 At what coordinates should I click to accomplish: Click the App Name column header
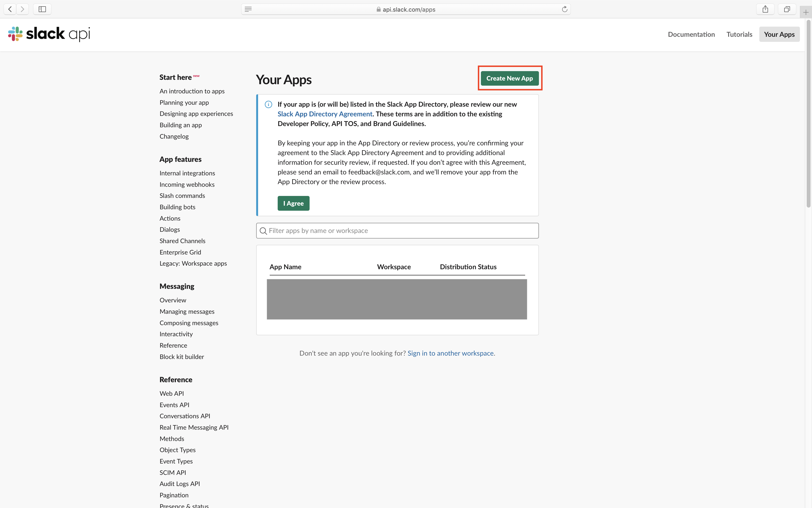click(x=285, y=267)
